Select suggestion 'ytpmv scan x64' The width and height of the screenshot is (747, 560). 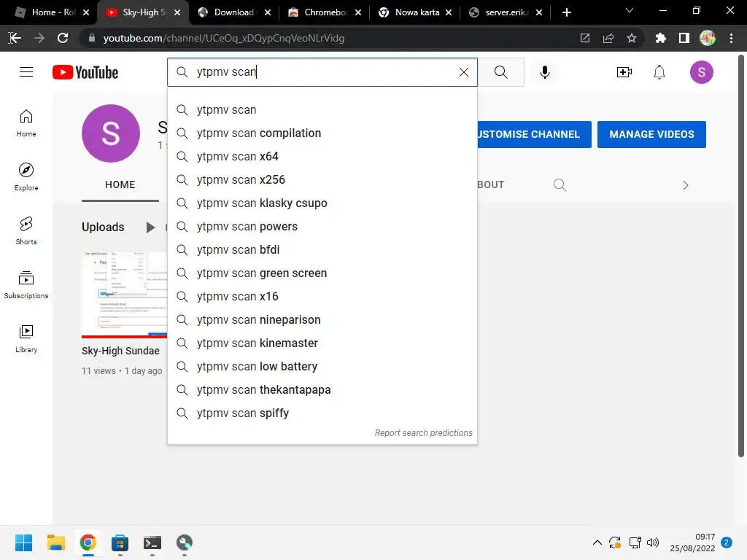[x=322, y=157]
